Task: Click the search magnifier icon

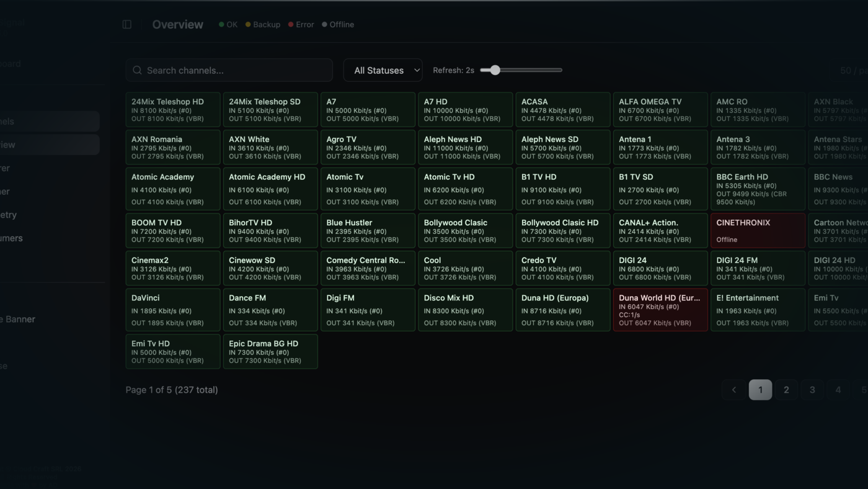Action: [x=137, y=70]
